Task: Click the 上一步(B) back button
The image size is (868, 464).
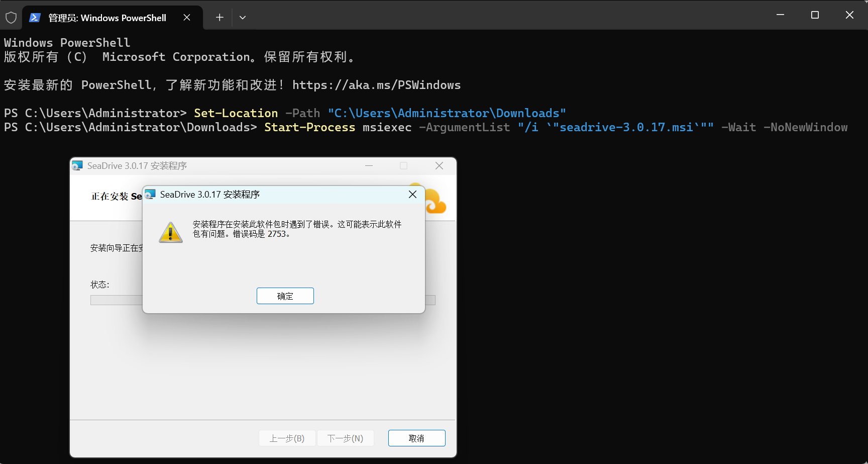Action: (x=287, y=438)
